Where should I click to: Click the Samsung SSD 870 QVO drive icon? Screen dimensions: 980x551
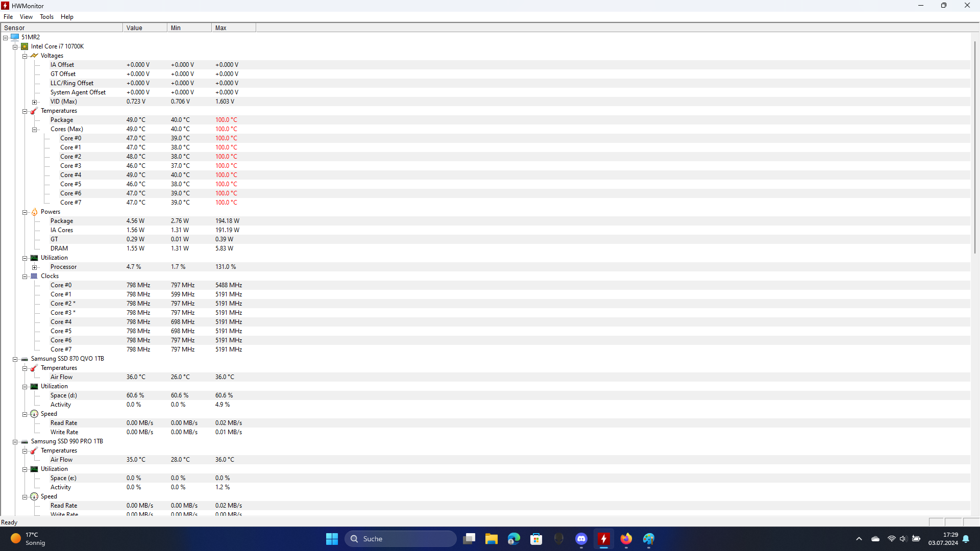(24, 359)
